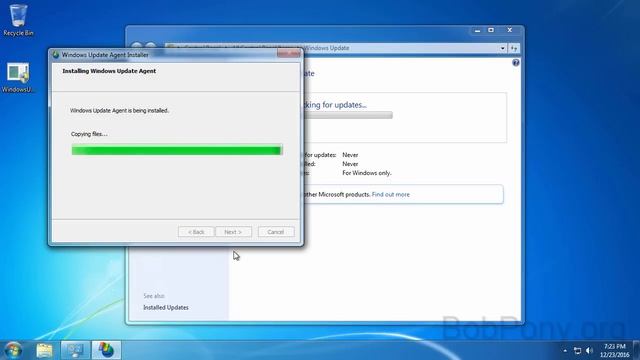The width and height of the screenshot is (640, 360).
Task: Click the 'Copying files...' status text
Action: click(89, 134)
